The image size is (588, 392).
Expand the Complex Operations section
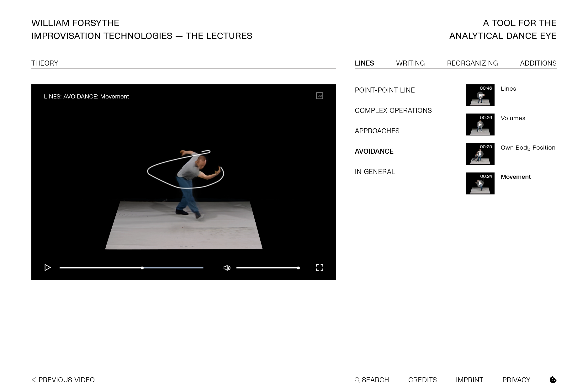point(393,111)
